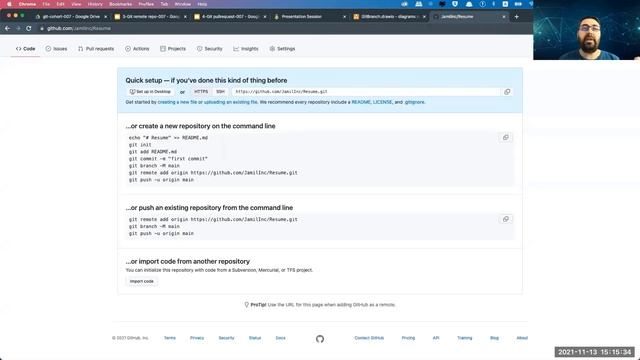
Task: Select the HTTPS URL option
Action: [x=201, y=92]
